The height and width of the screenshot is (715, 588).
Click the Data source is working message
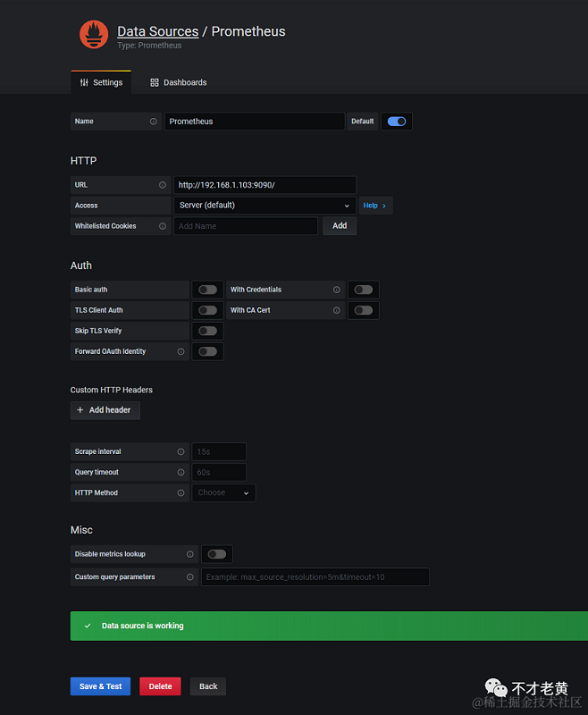click(143, 627)
